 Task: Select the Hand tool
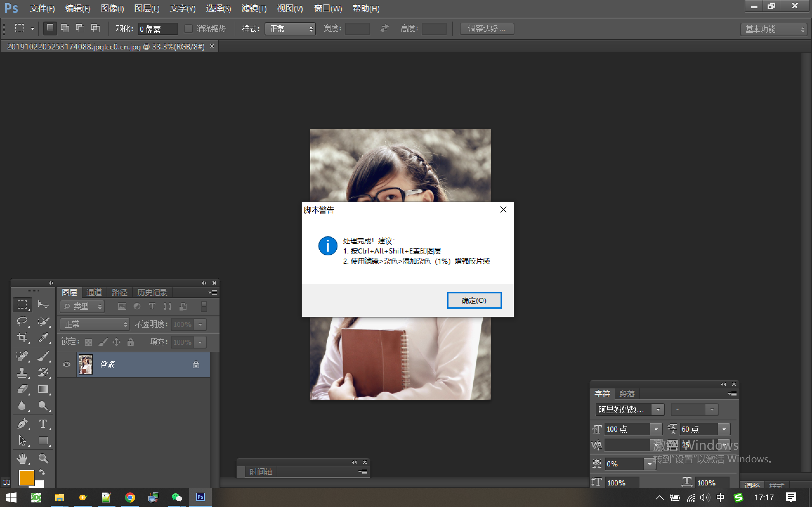(23, 459)
